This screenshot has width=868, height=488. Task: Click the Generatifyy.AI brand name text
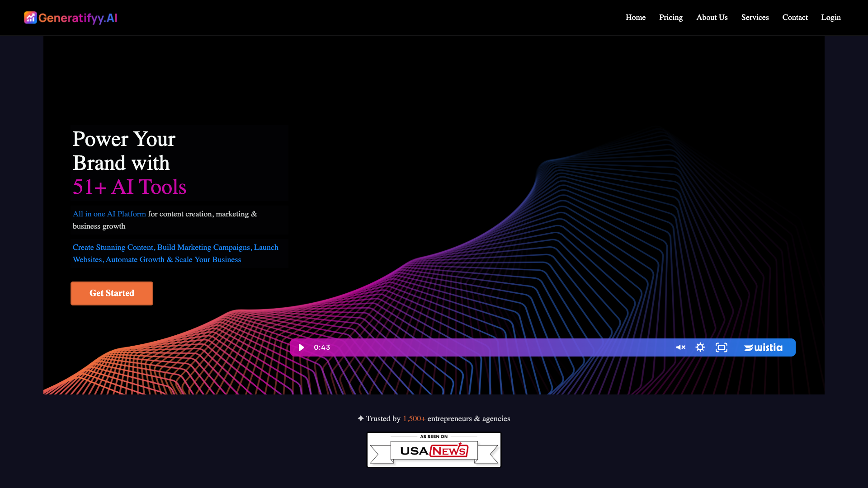click(x=78, y=18)
